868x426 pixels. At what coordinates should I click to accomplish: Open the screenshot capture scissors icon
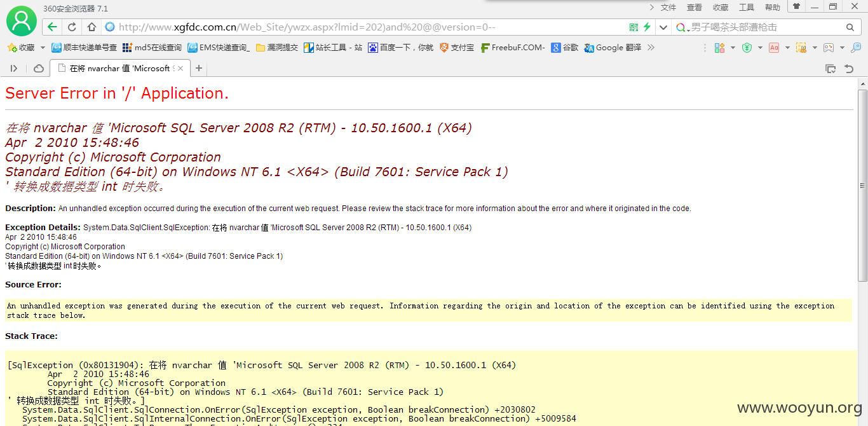pos(801,48)
